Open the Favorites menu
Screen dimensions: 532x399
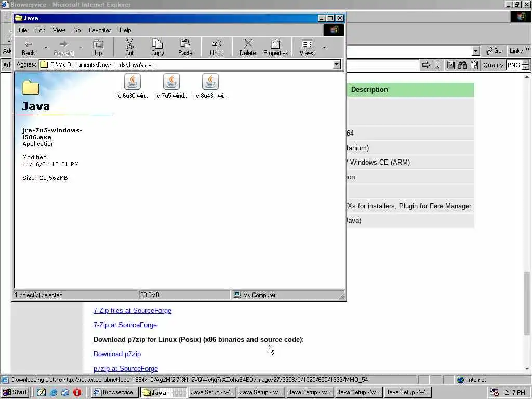coord(100,30)
